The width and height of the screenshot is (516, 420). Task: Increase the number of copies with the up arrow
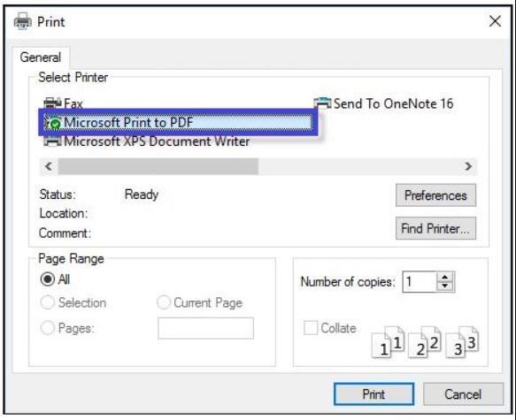pos(445,277)
